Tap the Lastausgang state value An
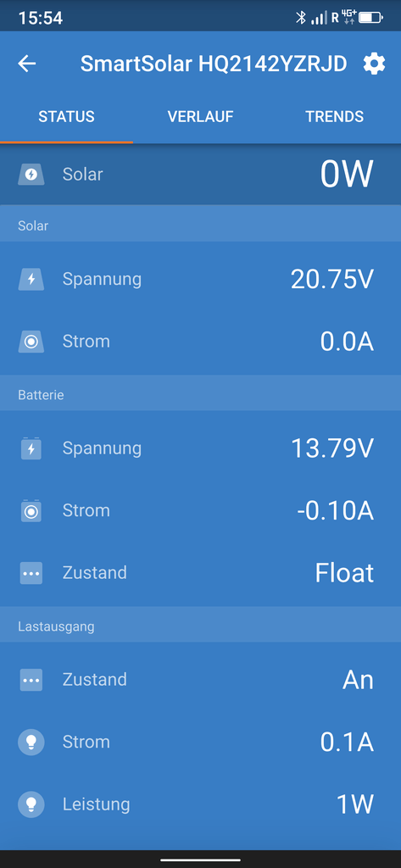 tap(359, 680)
